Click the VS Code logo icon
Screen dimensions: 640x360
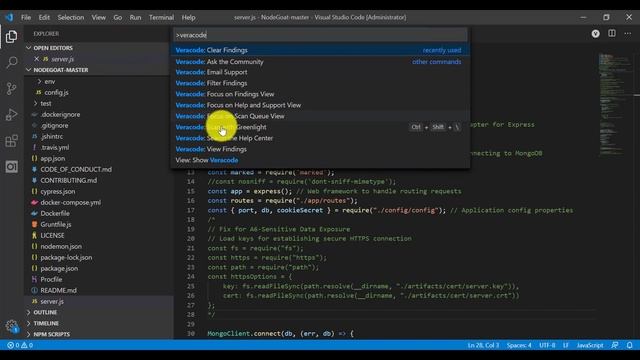9,17
